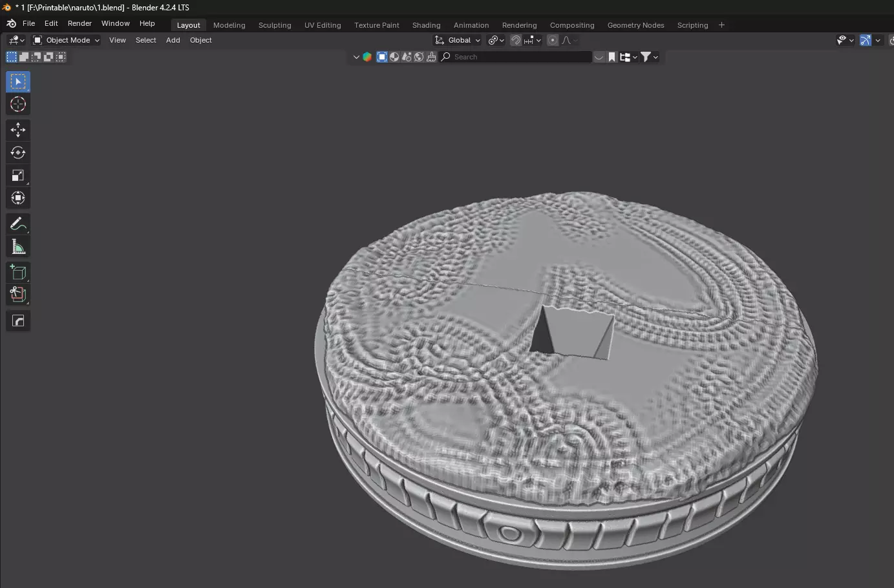Open the viewport visibility eye dropdown
This screenshot has height=588, width=894.
click(x=845, y=40)
